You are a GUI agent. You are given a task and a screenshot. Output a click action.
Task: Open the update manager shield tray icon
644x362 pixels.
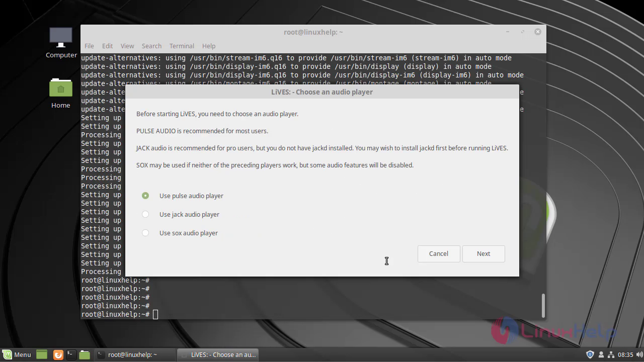coord(590,354)
